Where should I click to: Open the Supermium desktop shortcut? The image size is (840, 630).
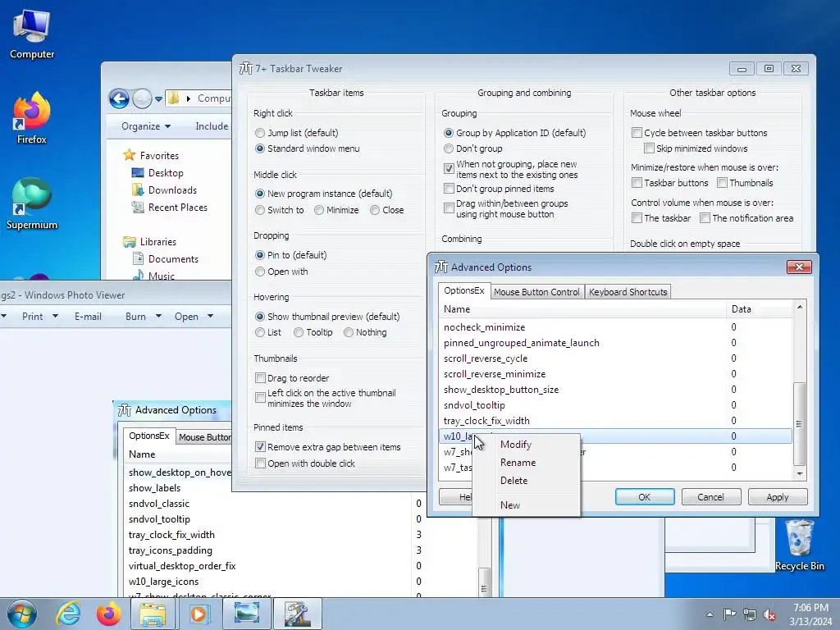32,203
